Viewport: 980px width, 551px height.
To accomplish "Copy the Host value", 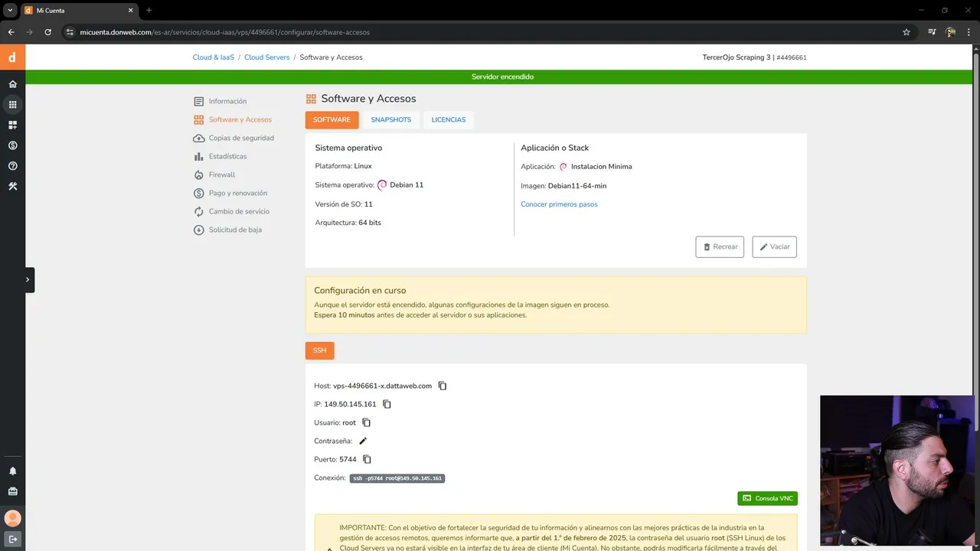I will pos(443,386).
